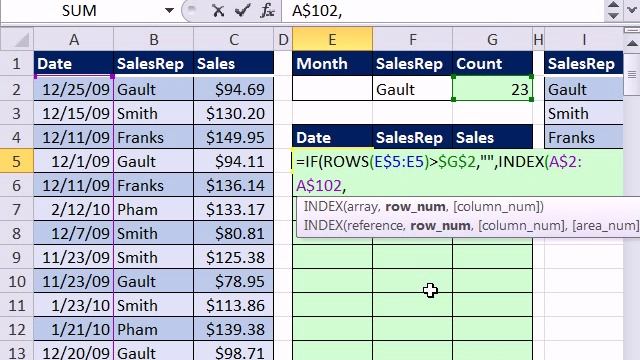Viewport: 640px width, 360px height.
Task: Select cell with $139.38
Action: coord(233,329)
